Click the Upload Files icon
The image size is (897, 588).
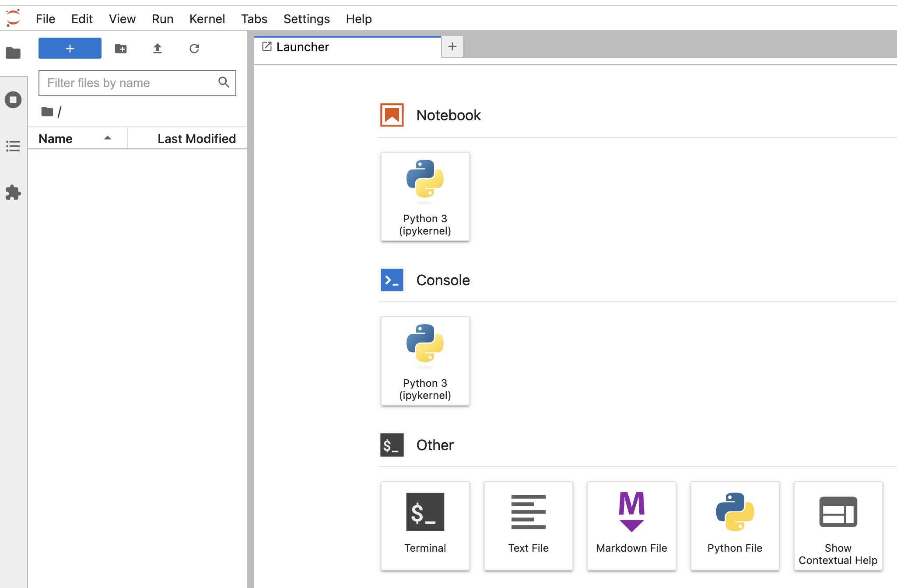(x=158, y=49)
